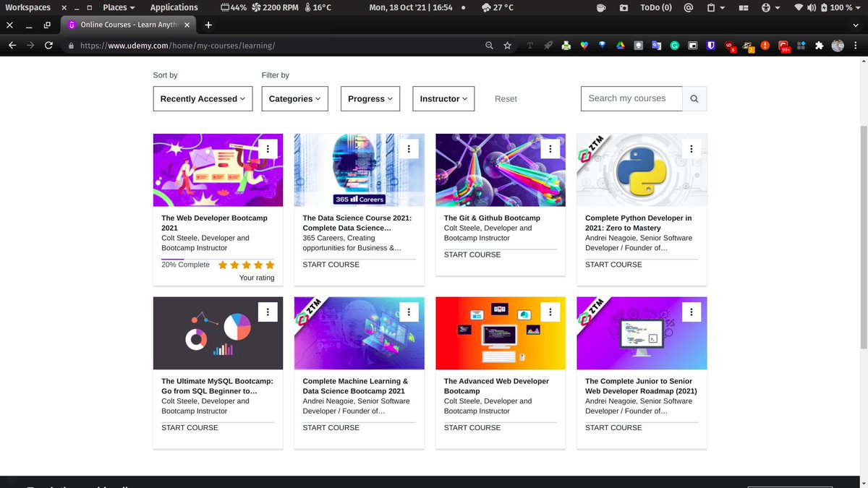Screen dimensions: 868x488
Task: Start The Ultimate MySQL Bootcamp course
Action: (190, 428)
